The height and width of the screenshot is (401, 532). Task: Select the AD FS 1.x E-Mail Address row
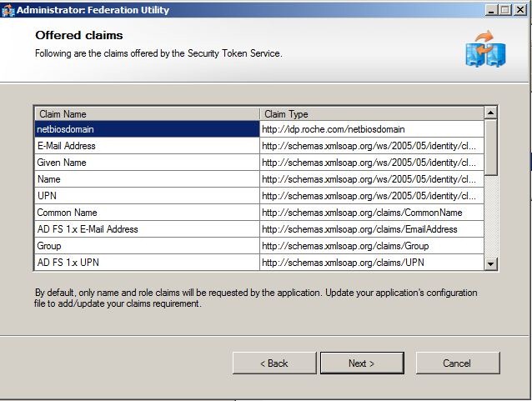[x=146, y=229]
